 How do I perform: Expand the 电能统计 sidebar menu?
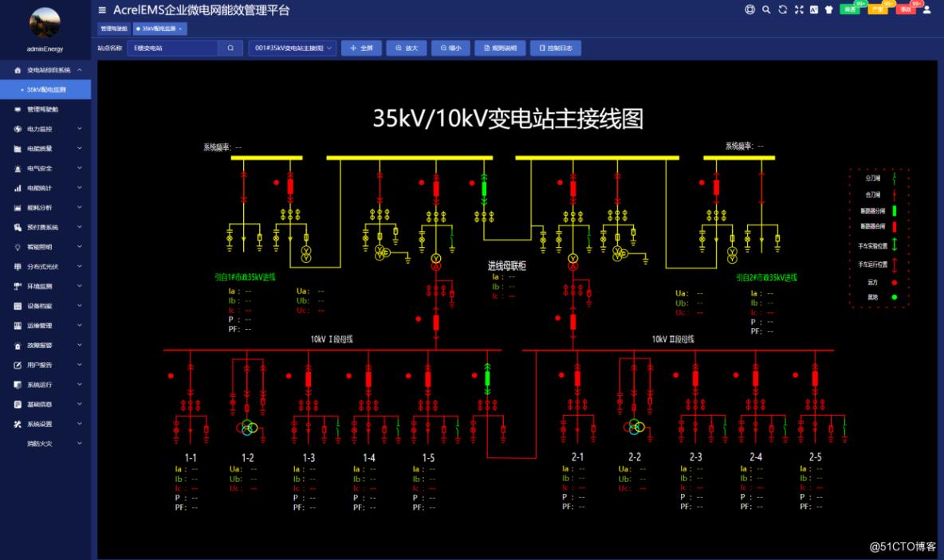click(45, 188)
